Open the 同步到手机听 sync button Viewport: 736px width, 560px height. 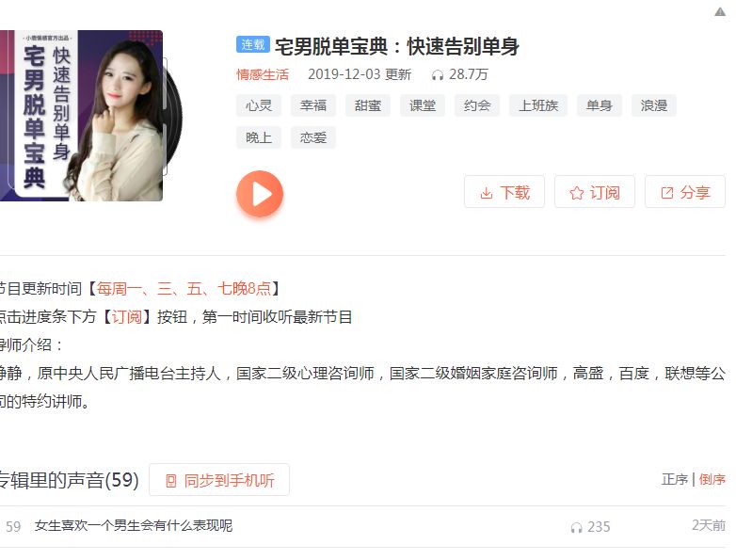tap(219, 480)
